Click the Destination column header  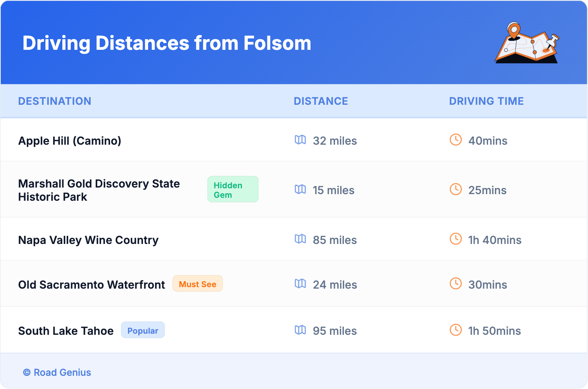(x=55, y=101)
